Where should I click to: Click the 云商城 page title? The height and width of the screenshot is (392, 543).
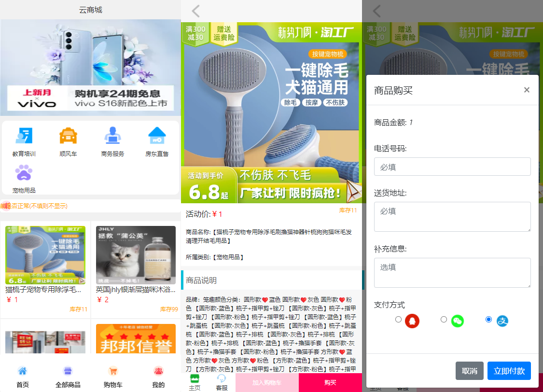tap(90, 10)
